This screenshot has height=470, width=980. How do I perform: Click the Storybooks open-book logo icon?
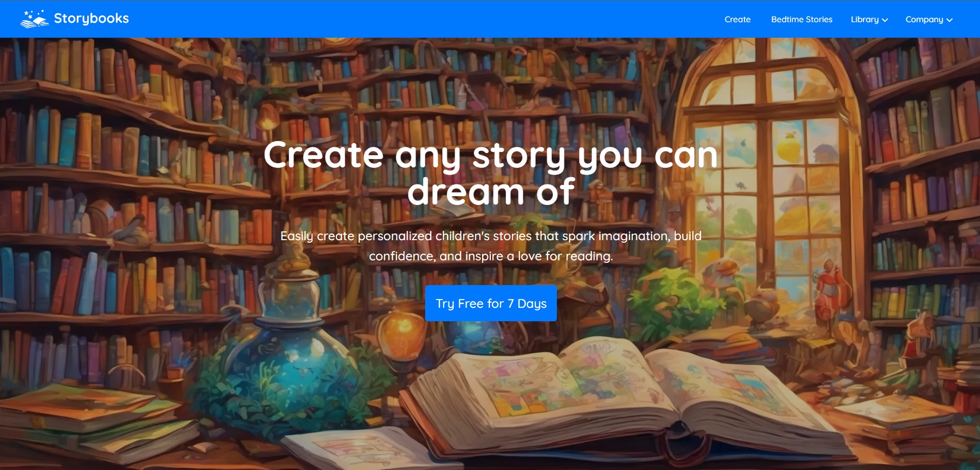pyautogui.click(x=35, y=19)
